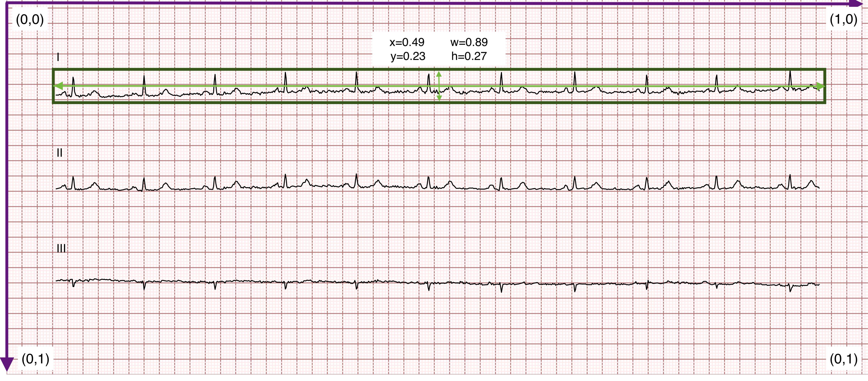This screenshot has height=381, width=868.
Task: Click the lead I label
Action: click(x=58, y=57)
